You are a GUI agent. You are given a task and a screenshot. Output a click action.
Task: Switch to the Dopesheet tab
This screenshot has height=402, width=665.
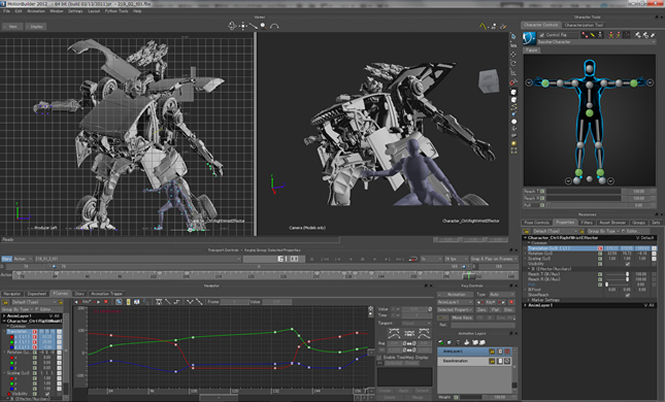click(x=36, y=293)
